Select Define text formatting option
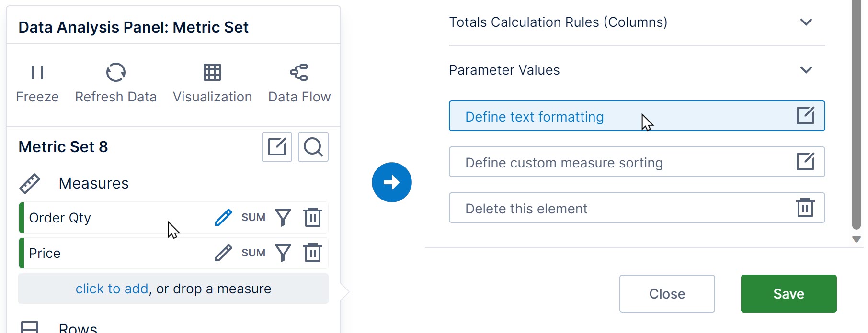 click(x=534, y=116)
